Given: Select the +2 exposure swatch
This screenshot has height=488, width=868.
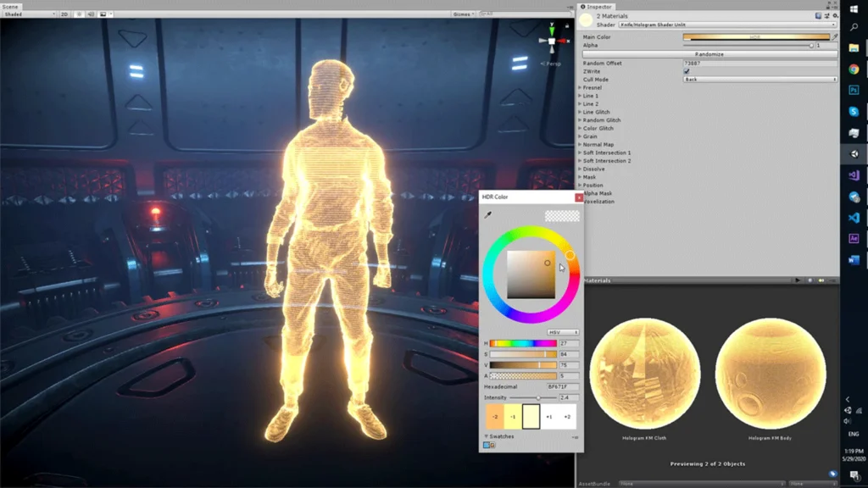Looking at the screenshot, I should click(567, 417).
